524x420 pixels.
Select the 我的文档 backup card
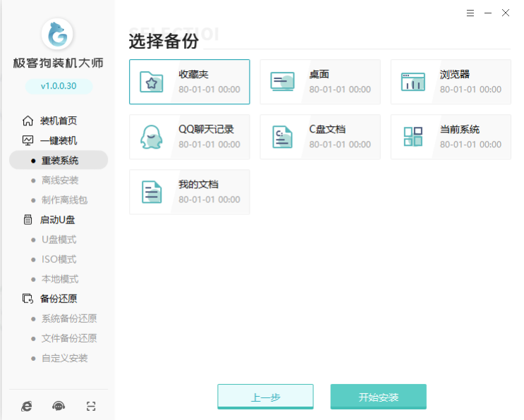pos(189,192)
